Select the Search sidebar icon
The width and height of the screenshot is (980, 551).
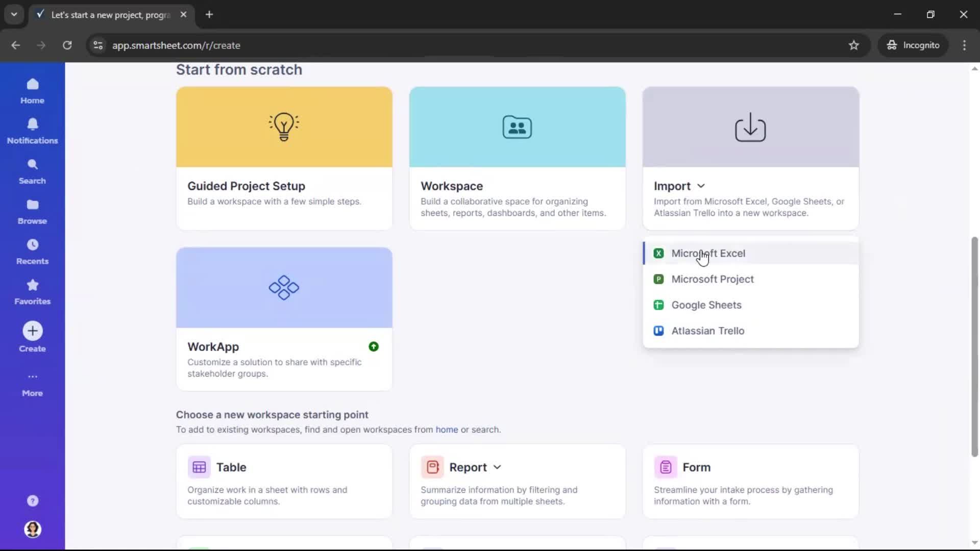tap(32, 171)
